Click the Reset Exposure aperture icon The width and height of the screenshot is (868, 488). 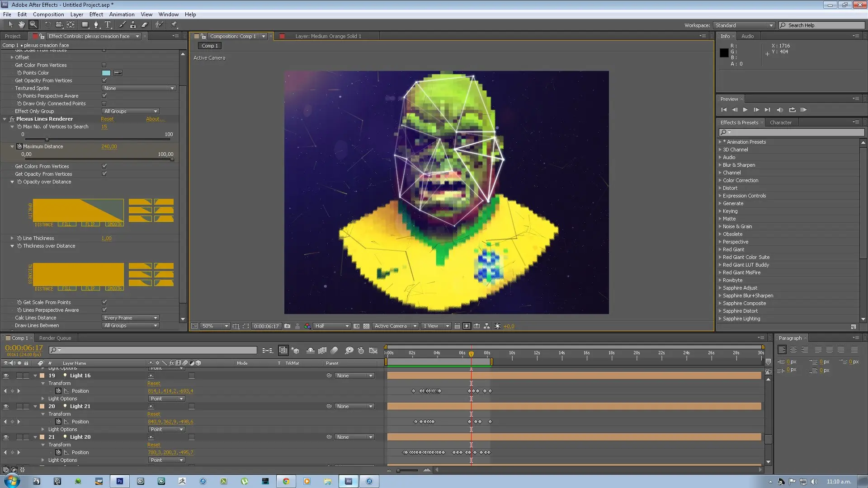click(x=497, y=326)
